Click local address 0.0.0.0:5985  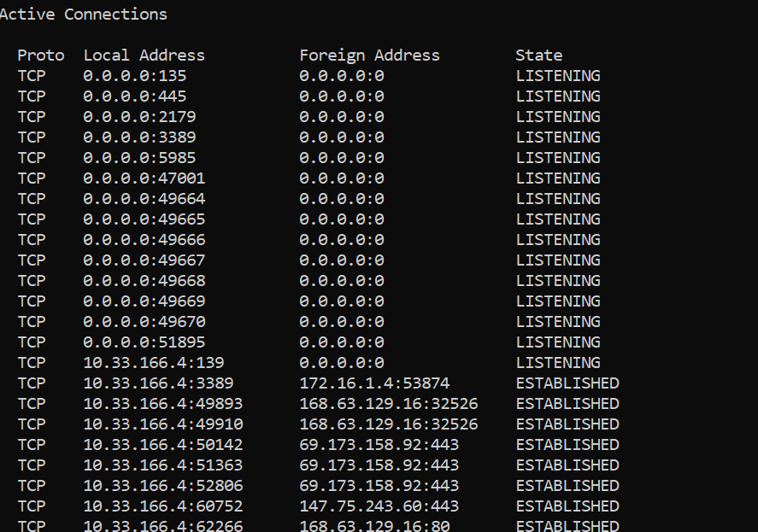(139, 157)
